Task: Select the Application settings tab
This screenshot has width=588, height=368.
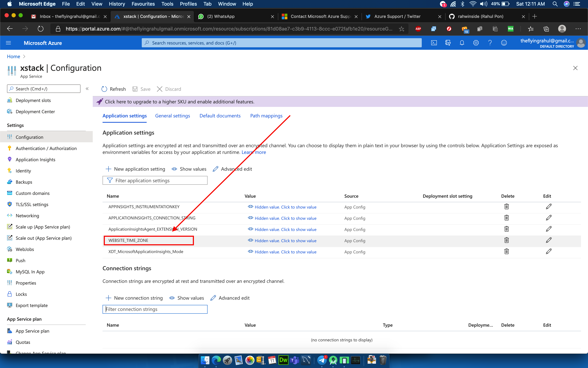Action: (x=125, y=116)
